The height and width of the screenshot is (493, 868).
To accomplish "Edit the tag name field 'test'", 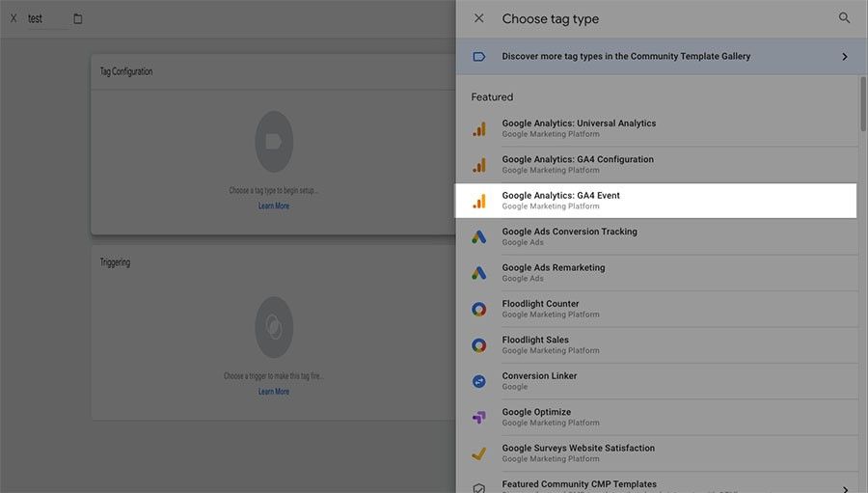I will pos(47,19).
